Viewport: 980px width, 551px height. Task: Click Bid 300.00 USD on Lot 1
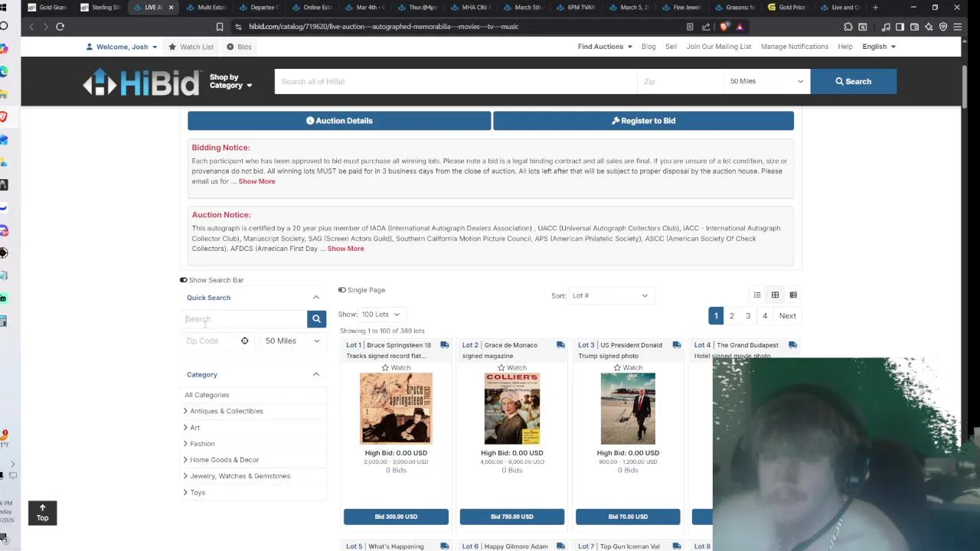[x=396, y=517]
